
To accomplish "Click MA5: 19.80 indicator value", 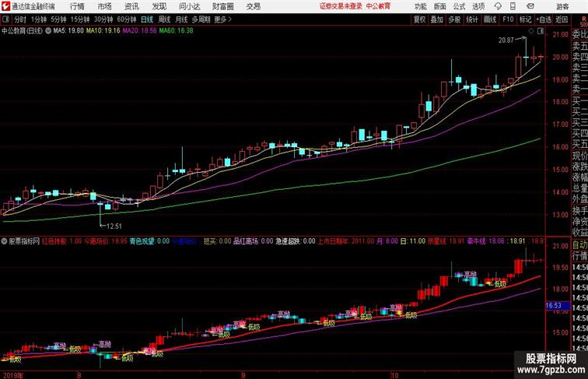I will 68,31.
